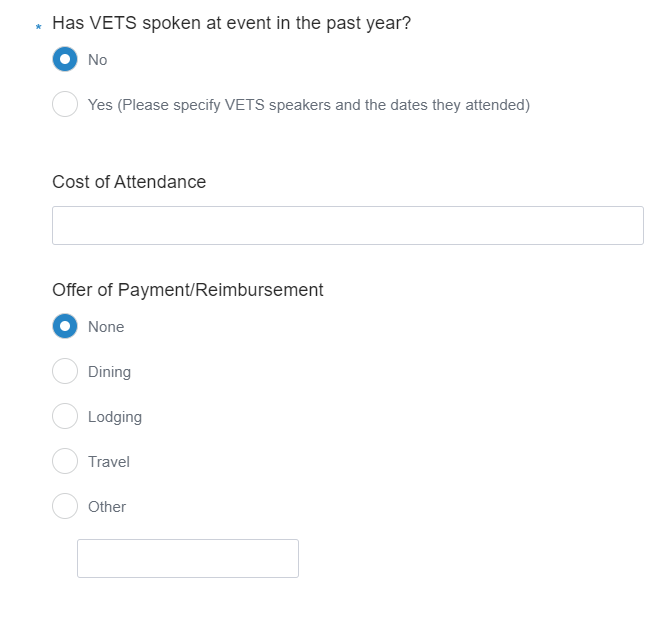Select the 'None' payment radio button

65,327
